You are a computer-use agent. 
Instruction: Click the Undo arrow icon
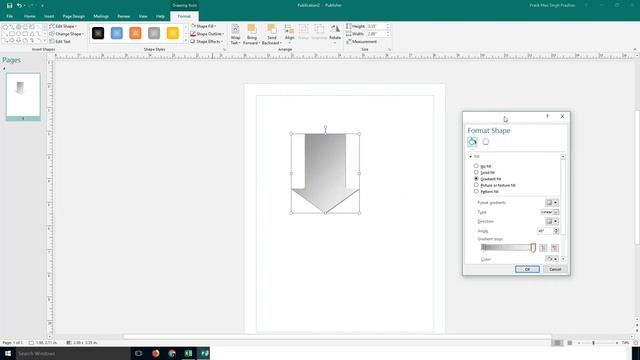point(19,5)
